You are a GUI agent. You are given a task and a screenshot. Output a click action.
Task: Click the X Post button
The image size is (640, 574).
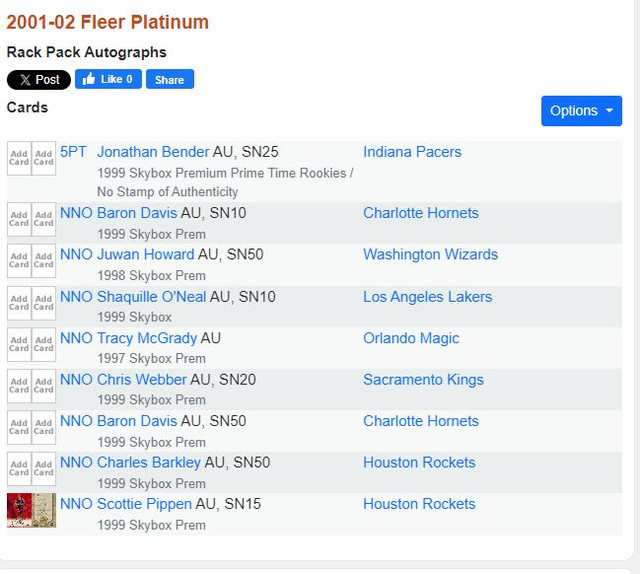39,79
